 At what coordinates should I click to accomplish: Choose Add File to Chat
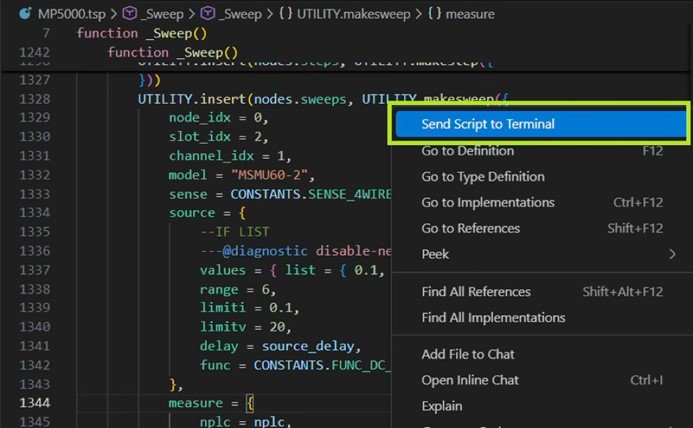tap(468, 354)
